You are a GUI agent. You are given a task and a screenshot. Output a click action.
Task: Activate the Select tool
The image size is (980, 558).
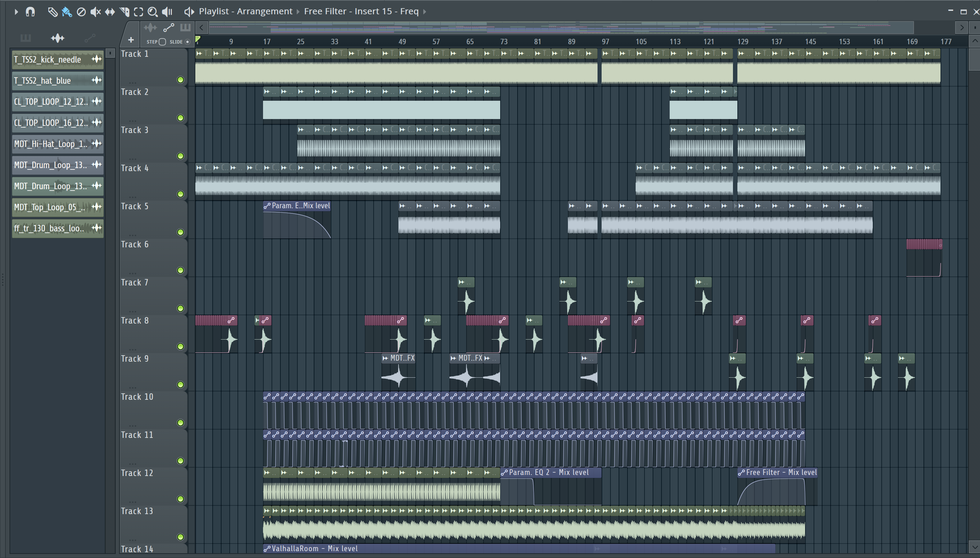(x=139, y=12)
